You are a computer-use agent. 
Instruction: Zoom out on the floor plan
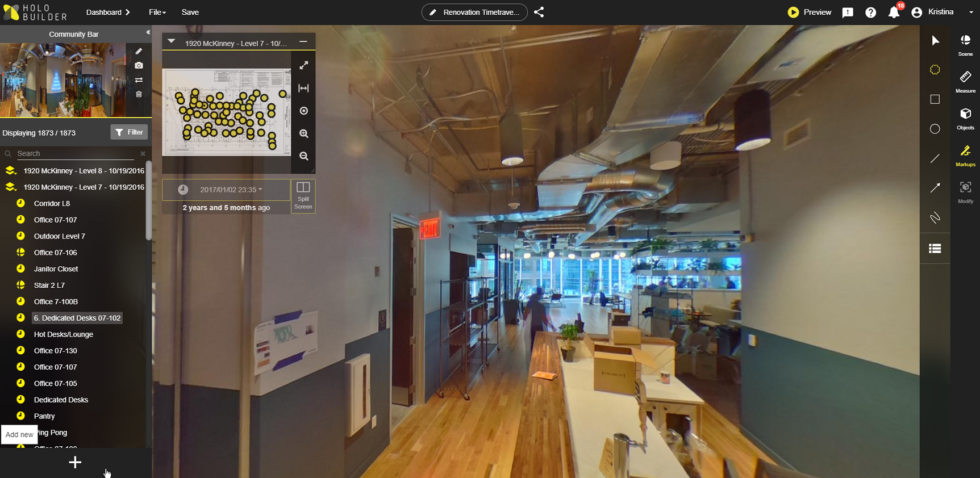(304, 156)
